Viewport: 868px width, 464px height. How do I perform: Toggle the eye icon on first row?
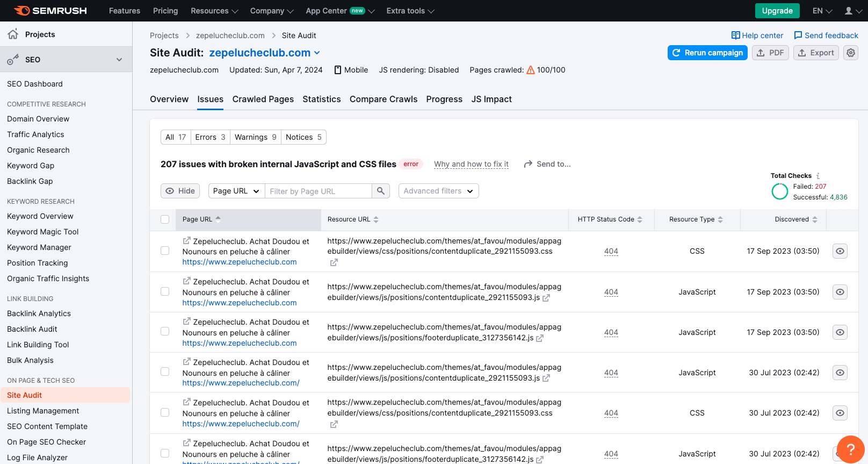click(x=840, y=251)
